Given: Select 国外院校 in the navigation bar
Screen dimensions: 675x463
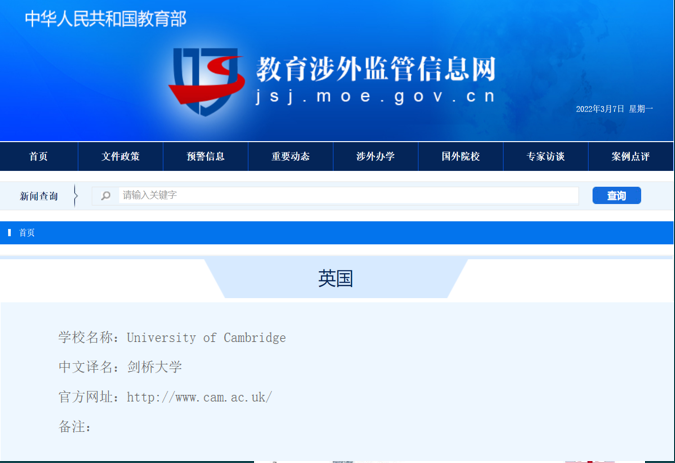Looking at the screenshot, I should coord(461,157).
